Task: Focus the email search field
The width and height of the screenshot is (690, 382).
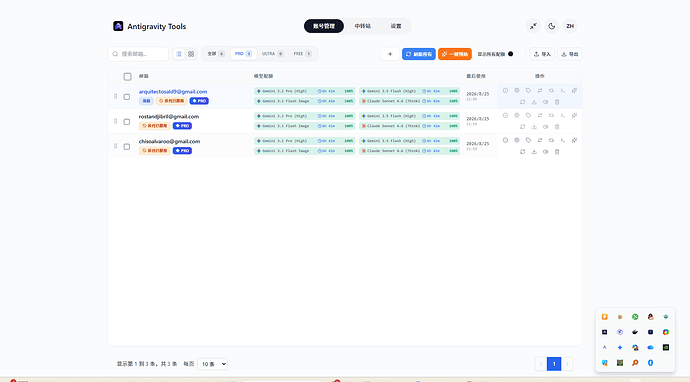Action: (x=138, y=54)
